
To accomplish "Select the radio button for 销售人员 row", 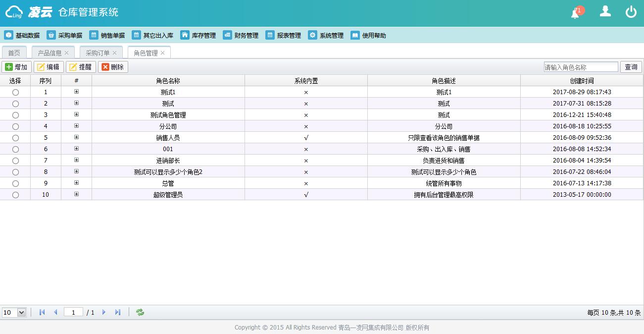I will (x=15, y=138).
